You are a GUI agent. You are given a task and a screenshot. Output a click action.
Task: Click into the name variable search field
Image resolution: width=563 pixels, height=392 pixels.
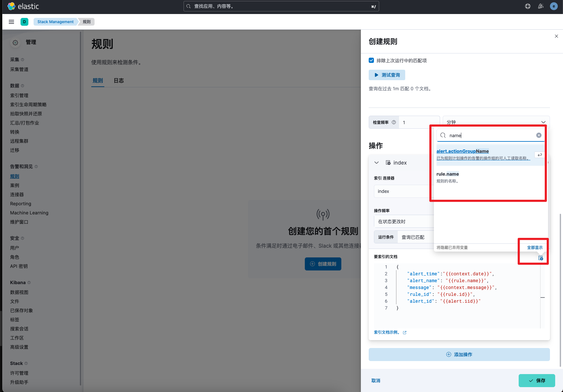click(x=491, y=135)
